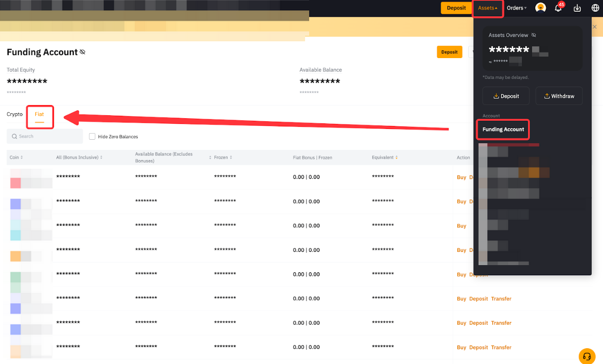This screenshot has height=364, width=603.
Task: Select the Fiat tab
Action: (x=39, y=114)
